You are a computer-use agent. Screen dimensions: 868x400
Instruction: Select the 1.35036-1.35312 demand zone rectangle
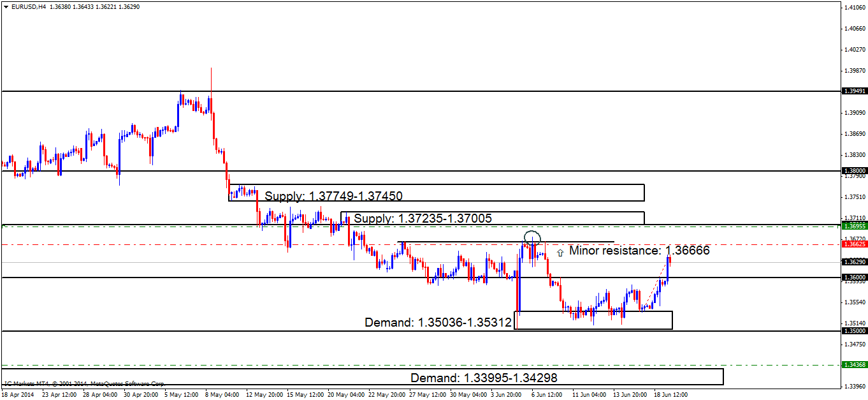tap(594, 320)
